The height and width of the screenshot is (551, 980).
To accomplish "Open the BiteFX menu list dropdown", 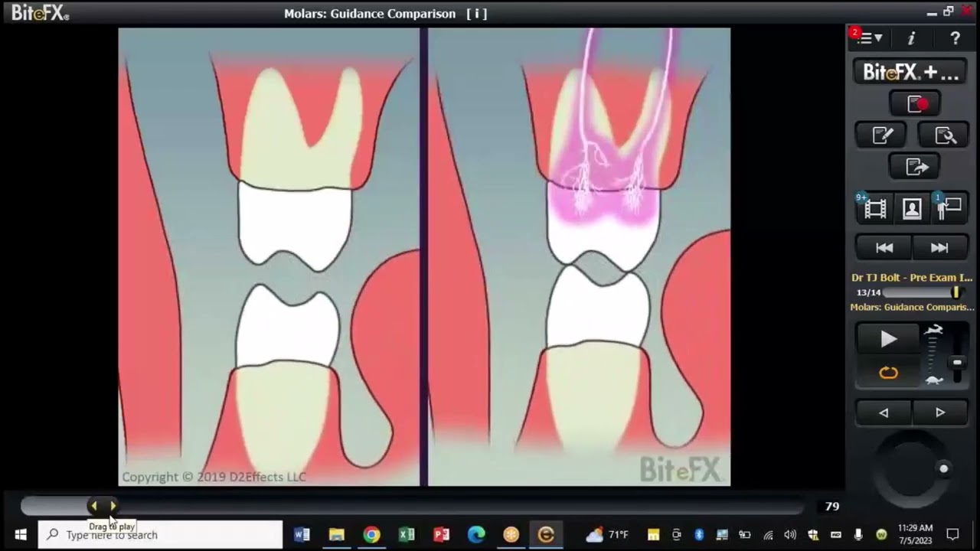I will 870,38.
